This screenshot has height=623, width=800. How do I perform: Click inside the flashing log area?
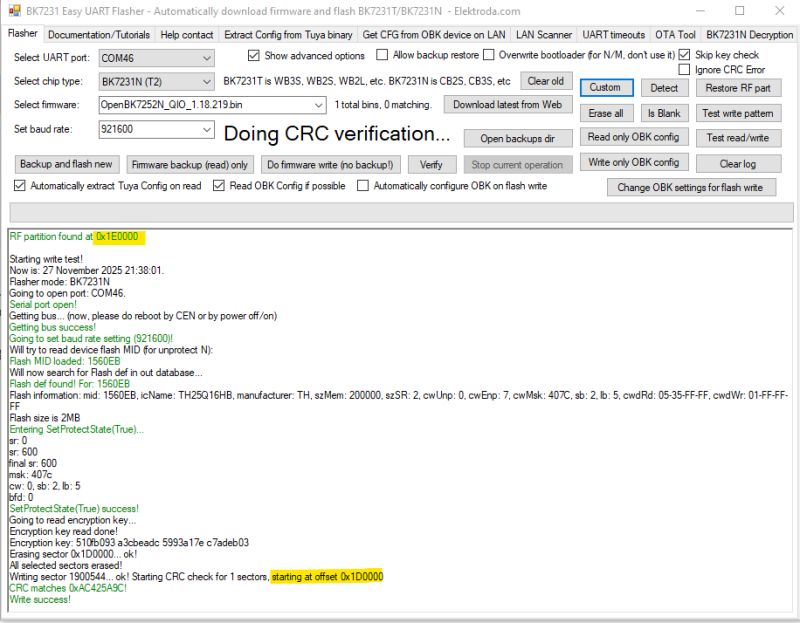point(400,420)
